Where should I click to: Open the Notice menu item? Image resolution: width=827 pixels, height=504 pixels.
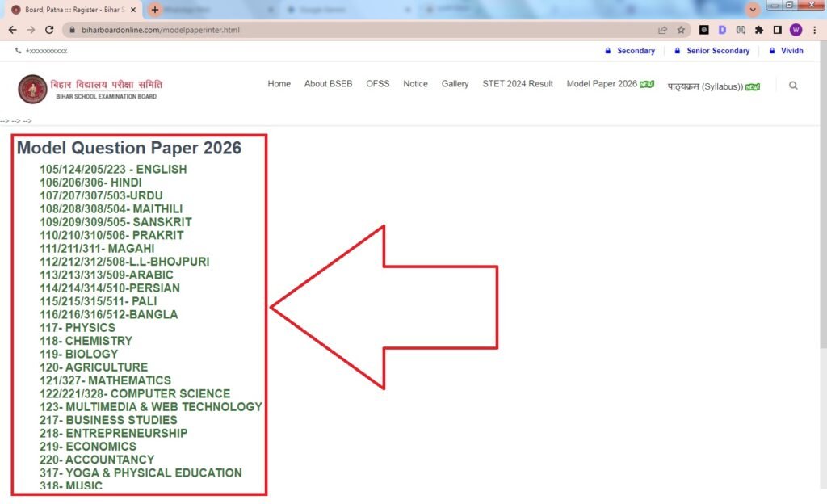pyautogui.click(x=415, y=83)
